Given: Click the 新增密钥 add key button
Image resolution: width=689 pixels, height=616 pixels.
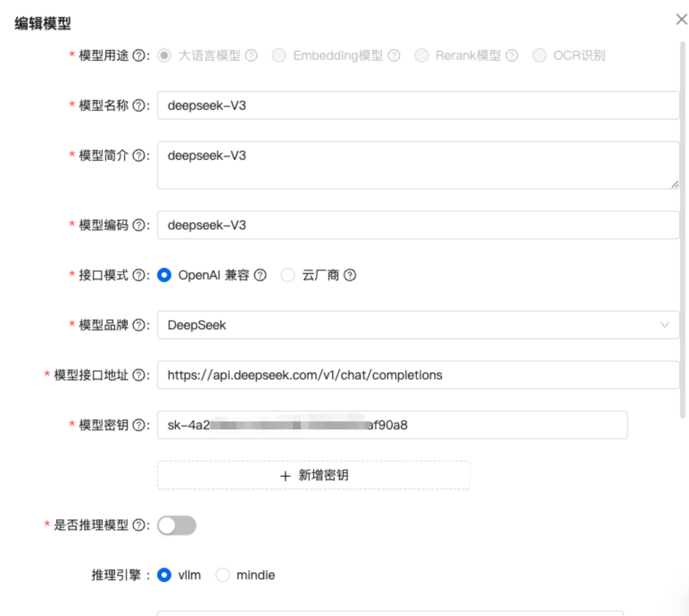Looking at the screenshot, I should (314, 475).
